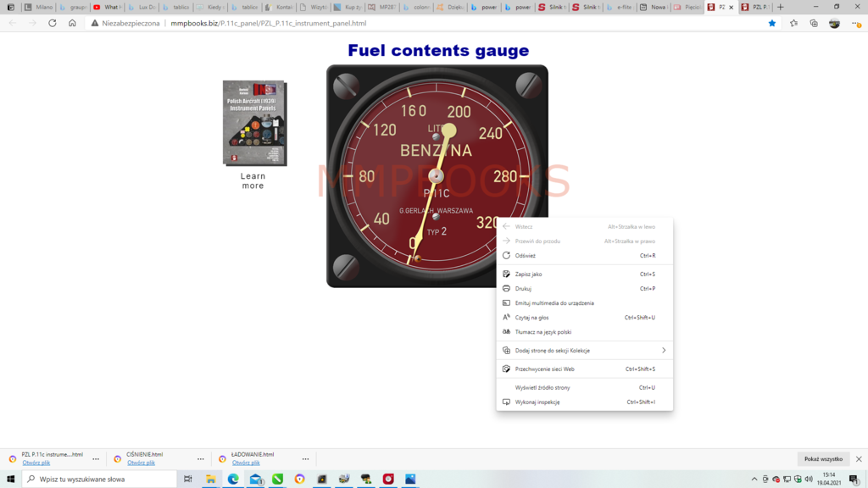Click 'Otwórz plik' link under ŁADOWANIE.html
This screenshot has height=488, width=868.
point(246,463)
